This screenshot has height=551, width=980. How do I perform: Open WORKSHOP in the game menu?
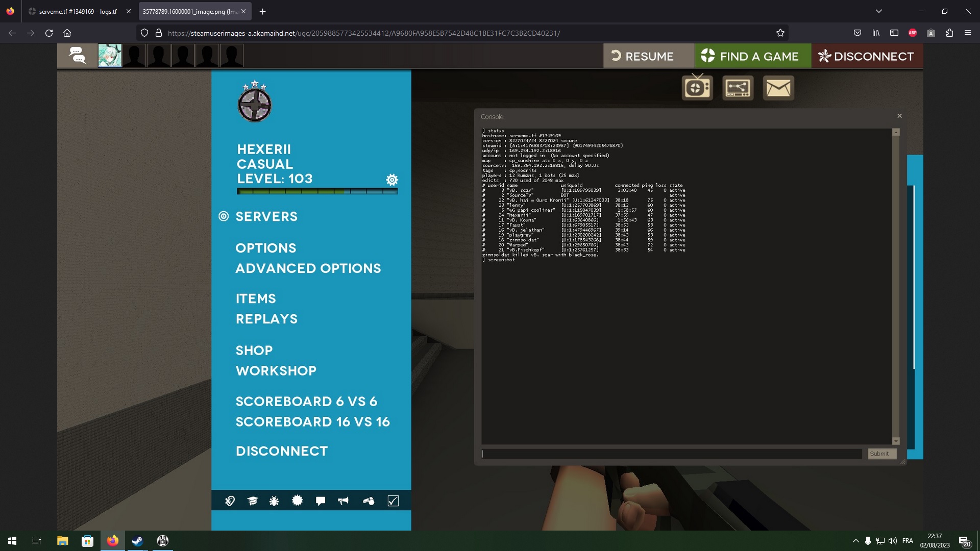(x=276, y=371)
